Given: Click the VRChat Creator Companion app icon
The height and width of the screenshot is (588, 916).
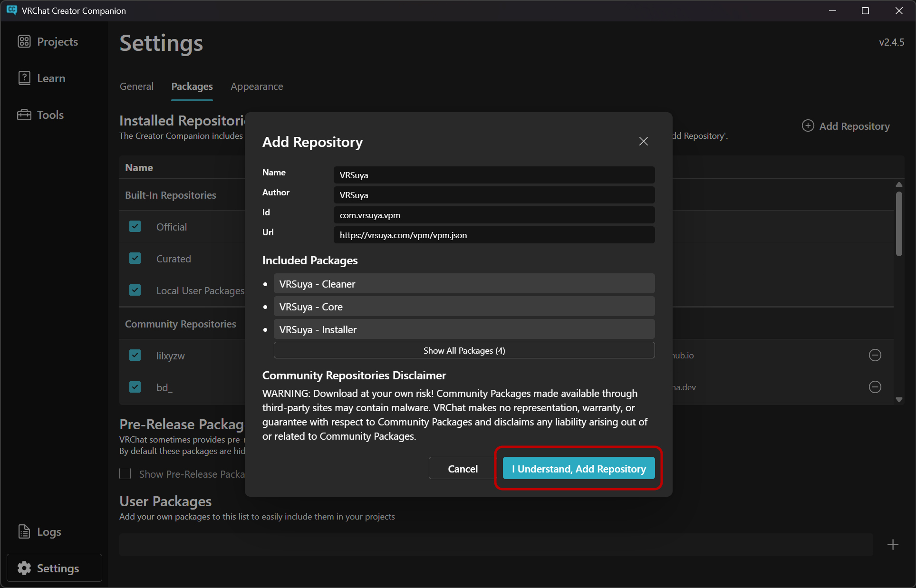Looking at the screenshot, I should (x=12, y=10).
